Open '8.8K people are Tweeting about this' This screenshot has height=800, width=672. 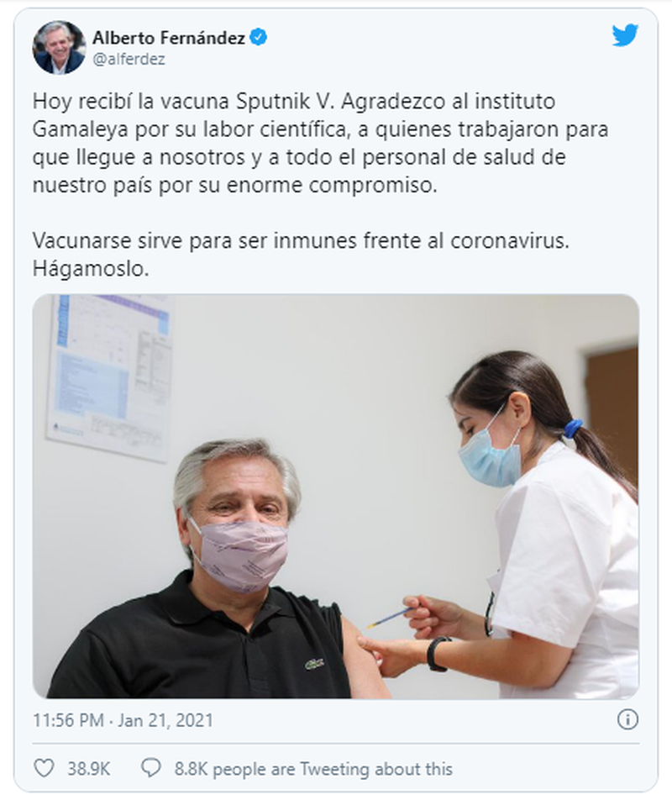point(313,769)
